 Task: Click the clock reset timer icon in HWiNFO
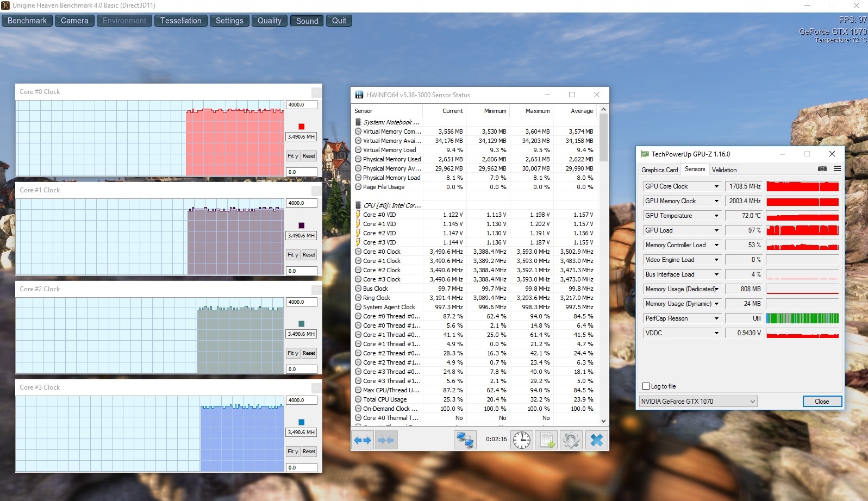click(522, 440)
